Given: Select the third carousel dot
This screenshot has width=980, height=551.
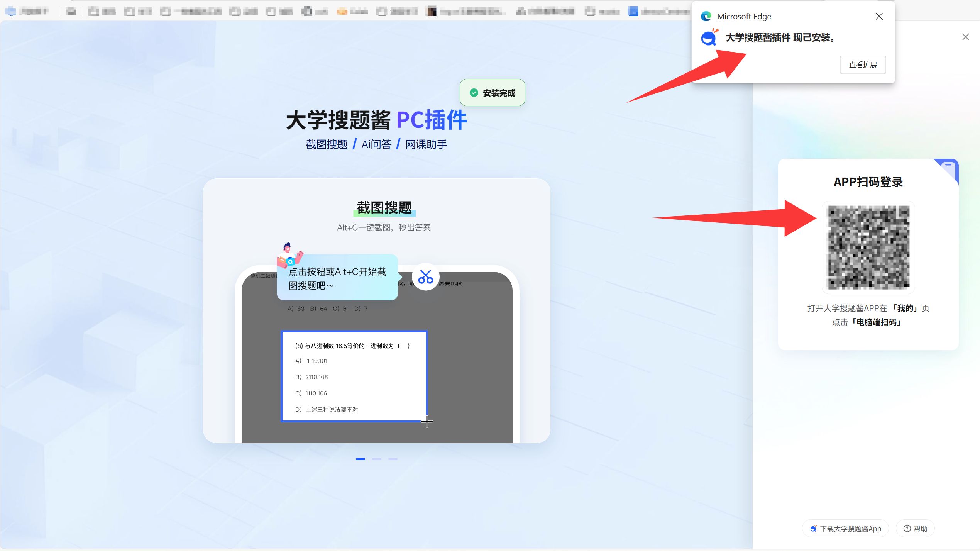Looking at the screenshot, I should coord(393,459).
